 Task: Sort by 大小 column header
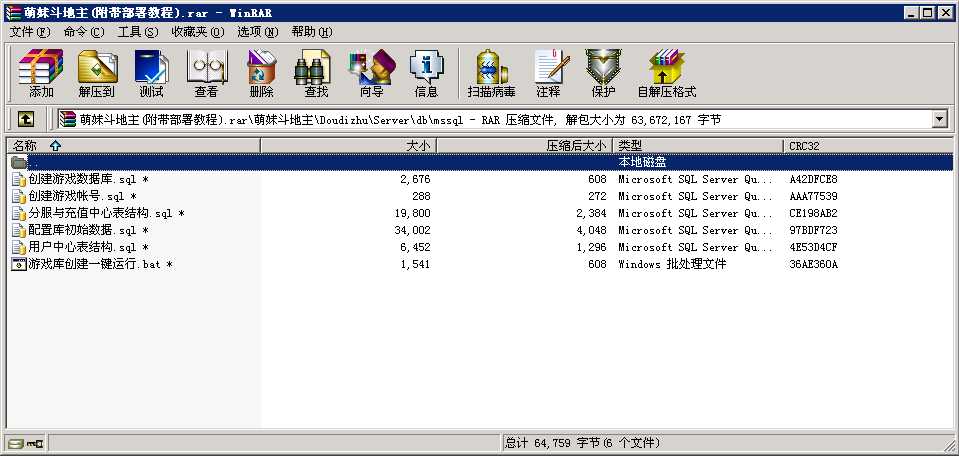(349, 145)
